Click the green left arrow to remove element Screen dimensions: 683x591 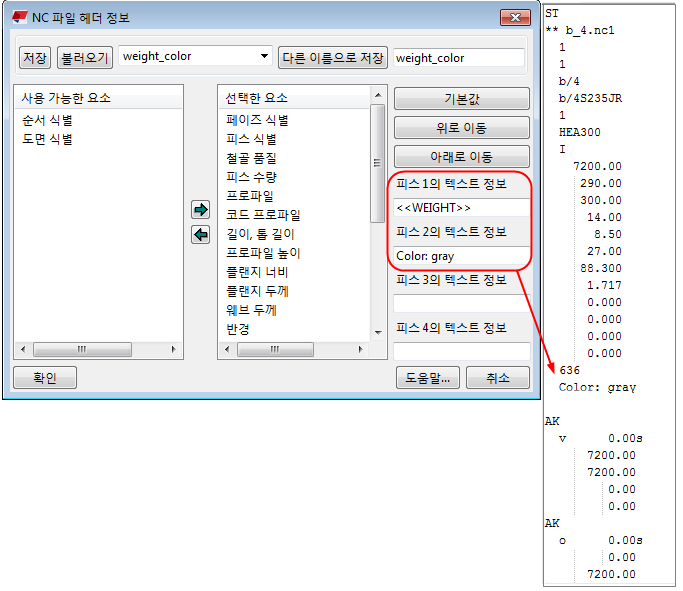(200, 234)
